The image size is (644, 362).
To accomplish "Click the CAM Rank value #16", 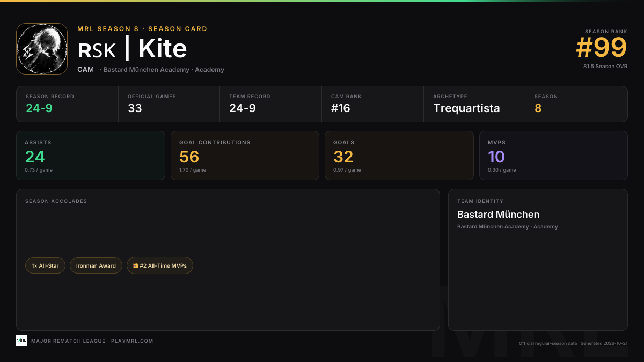I will coord(341,108).
